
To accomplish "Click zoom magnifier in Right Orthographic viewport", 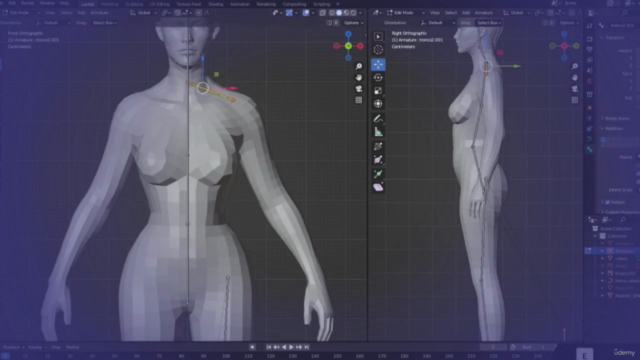I will tap(575, 66).
